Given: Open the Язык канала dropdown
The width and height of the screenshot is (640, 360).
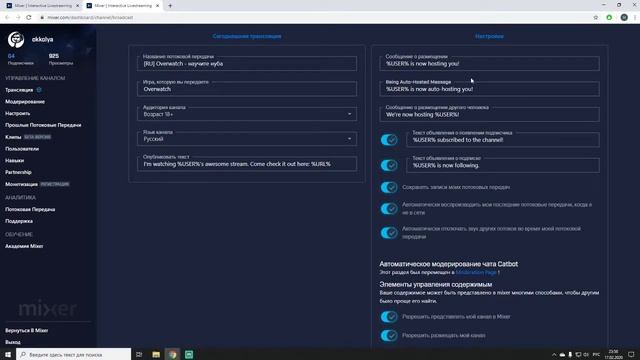Looking at the screenshot, I should pyautogui.click(x=247, y=139).
